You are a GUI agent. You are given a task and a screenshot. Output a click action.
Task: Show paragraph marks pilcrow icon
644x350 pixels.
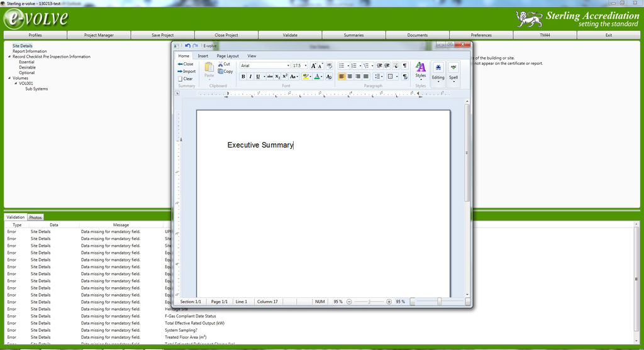click(404, 65)
